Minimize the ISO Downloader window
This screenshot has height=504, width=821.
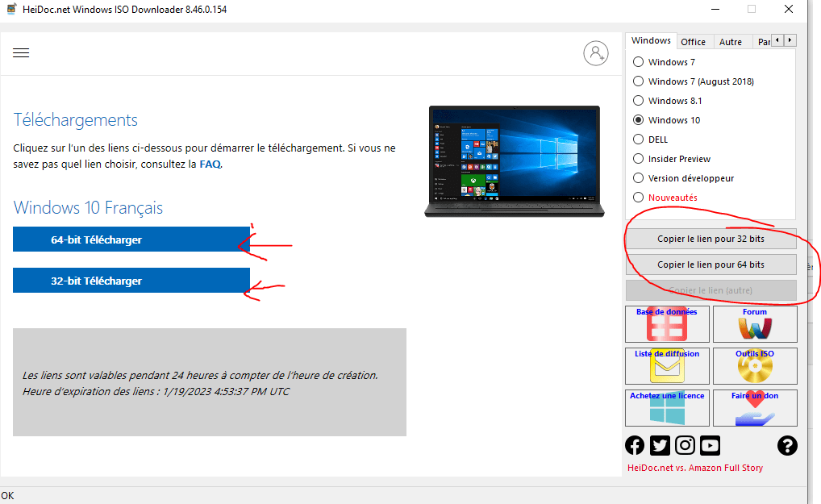click(x=715, y=10)
